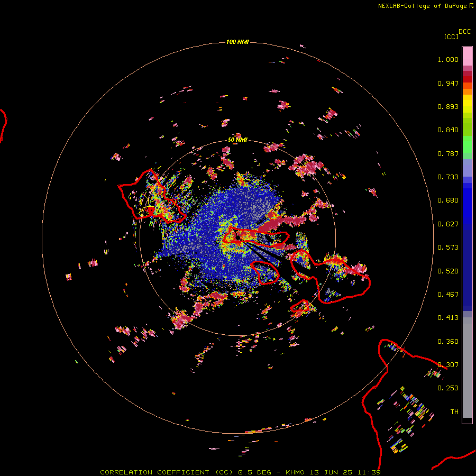Click the KHMO radar site identifier
Viewport: 476px width, 476px height.
(x=295, y=472)
